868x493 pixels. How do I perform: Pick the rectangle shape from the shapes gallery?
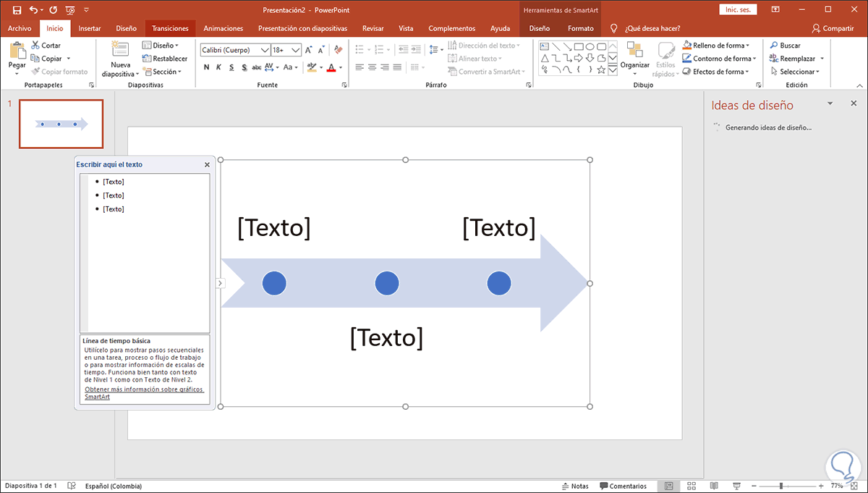click(579, 46)
